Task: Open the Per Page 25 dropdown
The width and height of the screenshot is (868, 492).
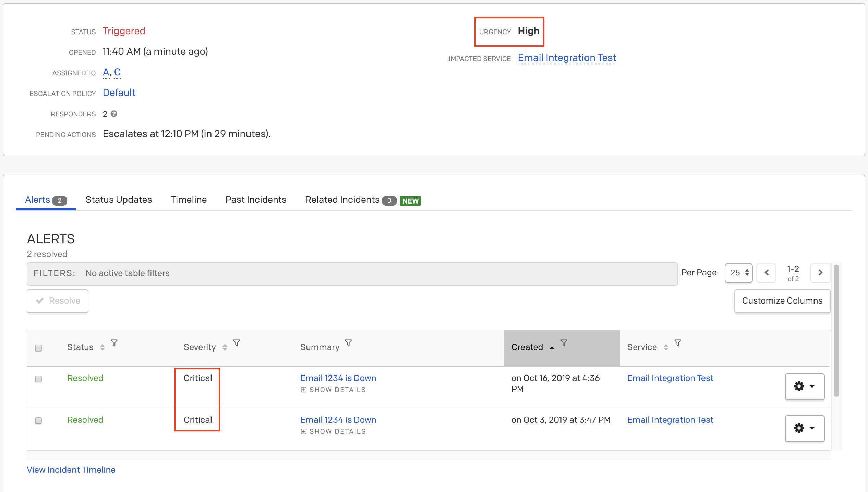Action: [x=739, y=273]
